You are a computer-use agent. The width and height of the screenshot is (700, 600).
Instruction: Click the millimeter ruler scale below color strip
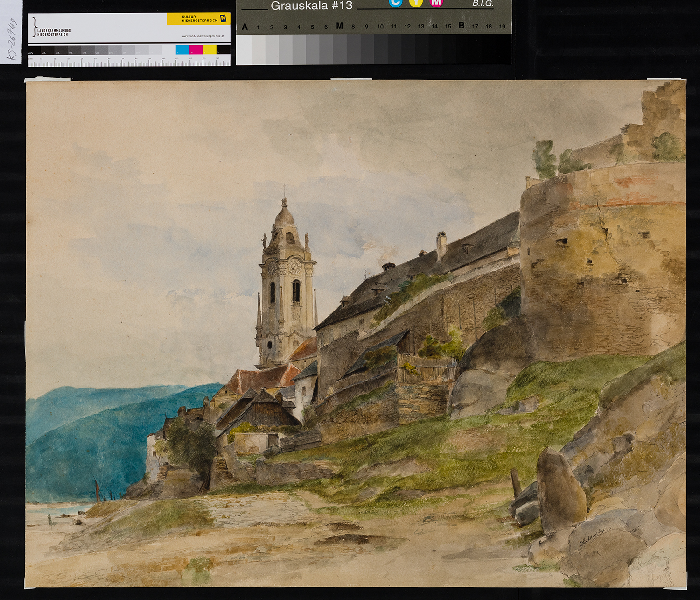pos(128,61)
